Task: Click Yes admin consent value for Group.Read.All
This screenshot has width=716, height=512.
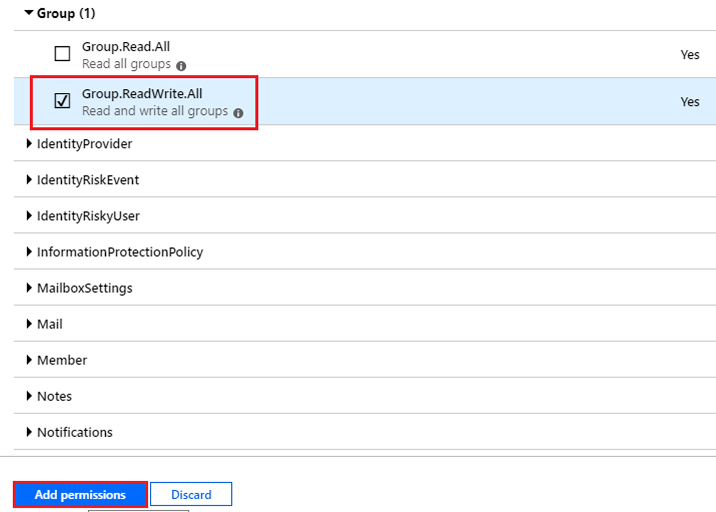Action: (x=690, y=55)
